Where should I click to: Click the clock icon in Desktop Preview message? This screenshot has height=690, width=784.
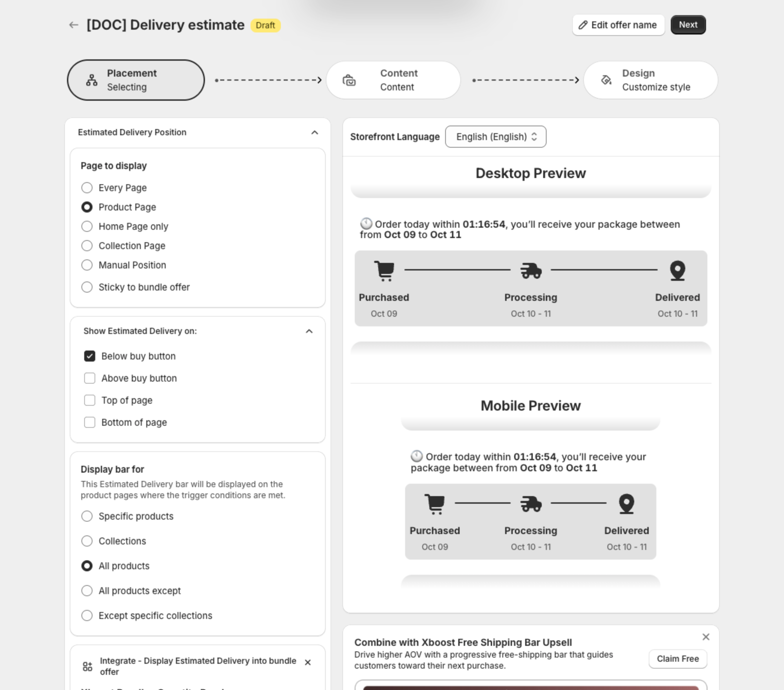tap(366, 224)
